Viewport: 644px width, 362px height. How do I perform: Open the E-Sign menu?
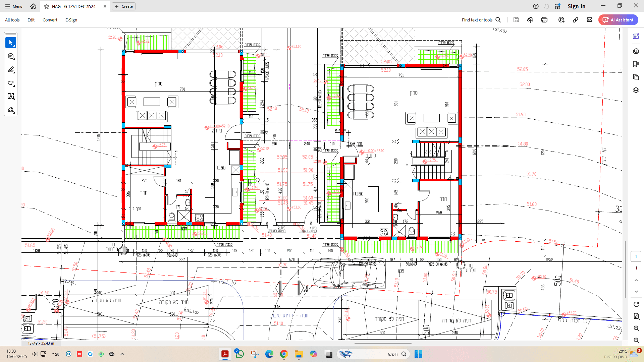[x=71, y=20]
